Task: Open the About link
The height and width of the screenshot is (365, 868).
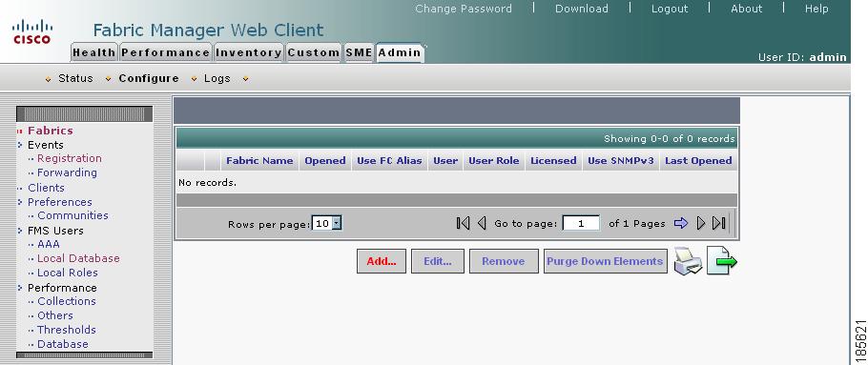Action: click(746, 9)
